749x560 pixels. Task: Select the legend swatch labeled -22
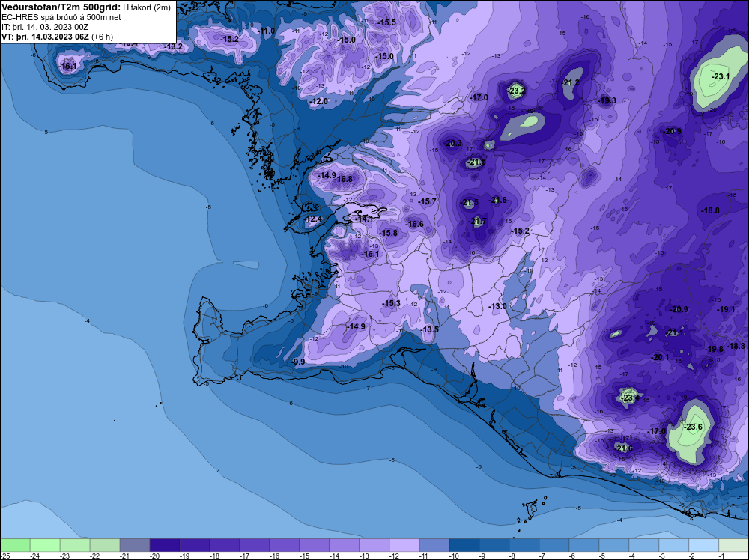point(105,545)
